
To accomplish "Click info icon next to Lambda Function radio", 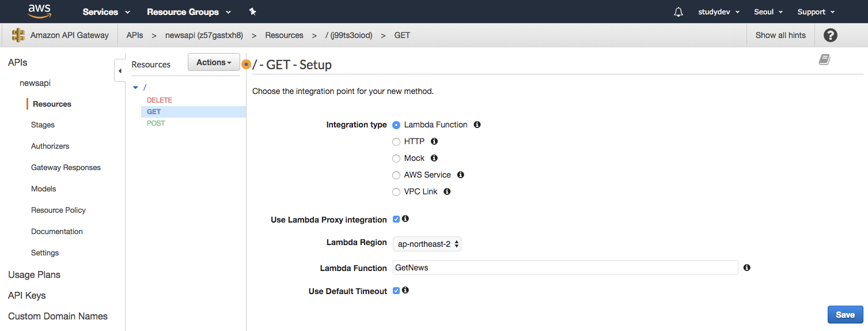I will [x=477, y=125].
